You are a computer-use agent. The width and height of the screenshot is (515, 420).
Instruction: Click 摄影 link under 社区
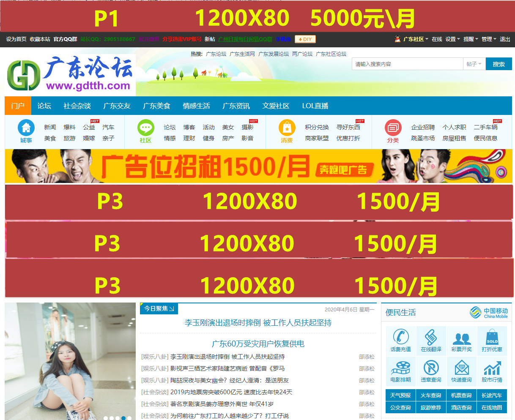click(x=248, y=127)
